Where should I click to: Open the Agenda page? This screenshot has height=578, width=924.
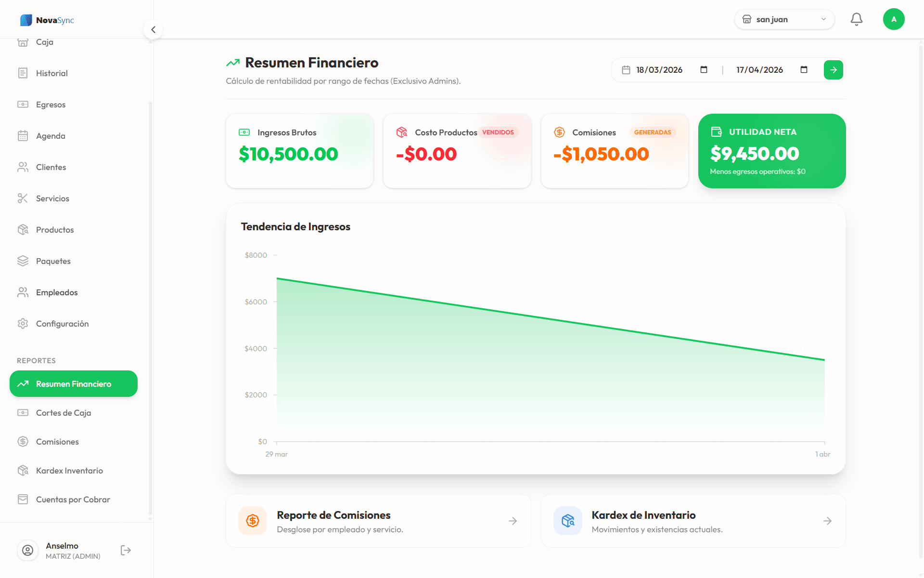click(x=74, y=136)
